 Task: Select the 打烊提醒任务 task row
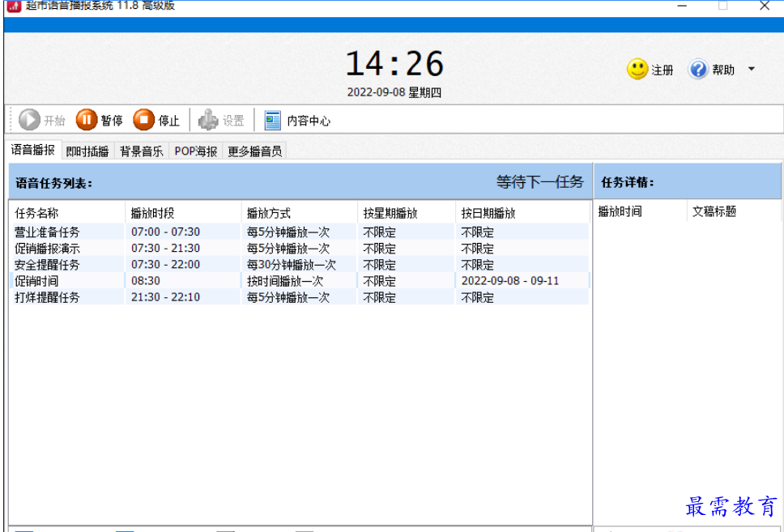pos(47,297)
